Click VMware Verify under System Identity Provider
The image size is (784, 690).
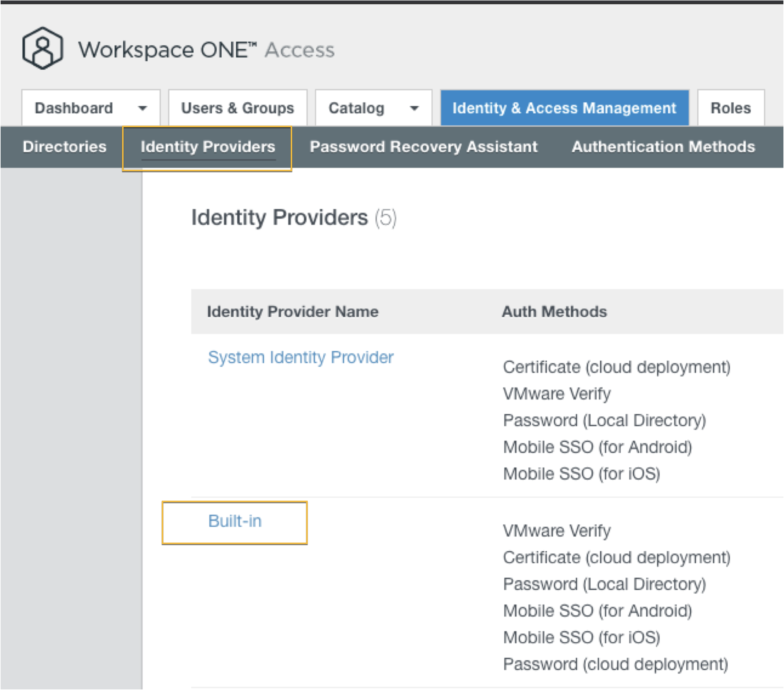tap(557, 393)
